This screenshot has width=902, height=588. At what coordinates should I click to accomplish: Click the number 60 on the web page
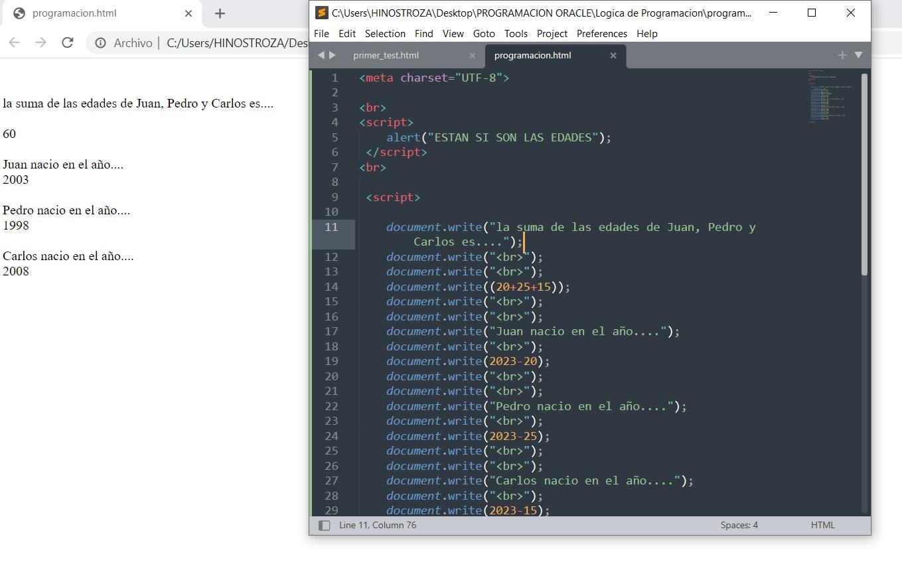point(9,133)
